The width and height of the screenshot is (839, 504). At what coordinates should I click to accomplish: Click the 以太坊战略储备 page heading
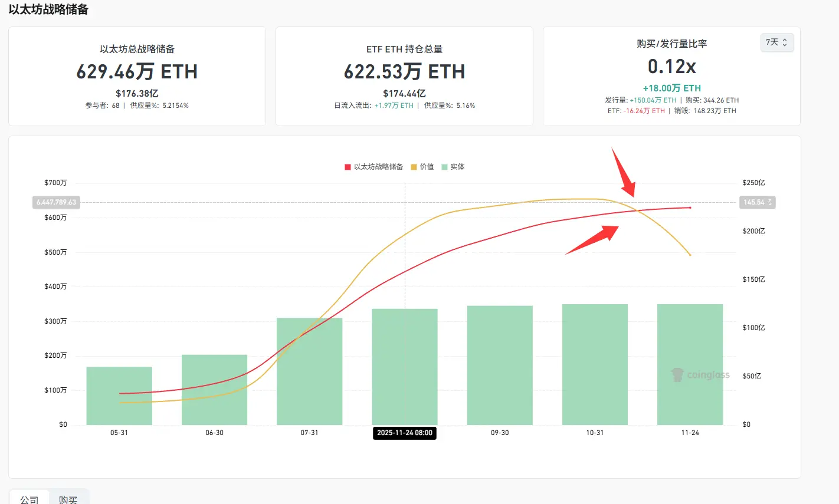pos(48,9)
